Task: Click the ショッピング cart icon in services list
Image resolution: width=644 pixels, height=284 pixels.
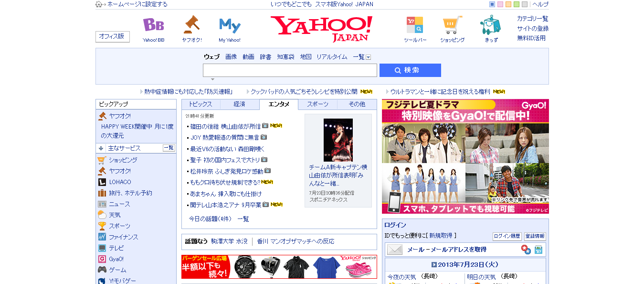Action: point(102,160)
